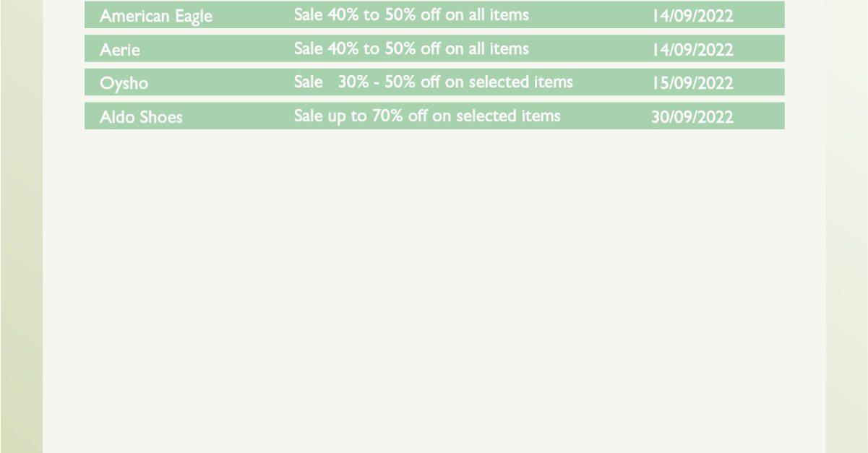Select the Aldo Shoes brand name
The image size is (868, 453).
pyautogui.click(x=141, y=117)
